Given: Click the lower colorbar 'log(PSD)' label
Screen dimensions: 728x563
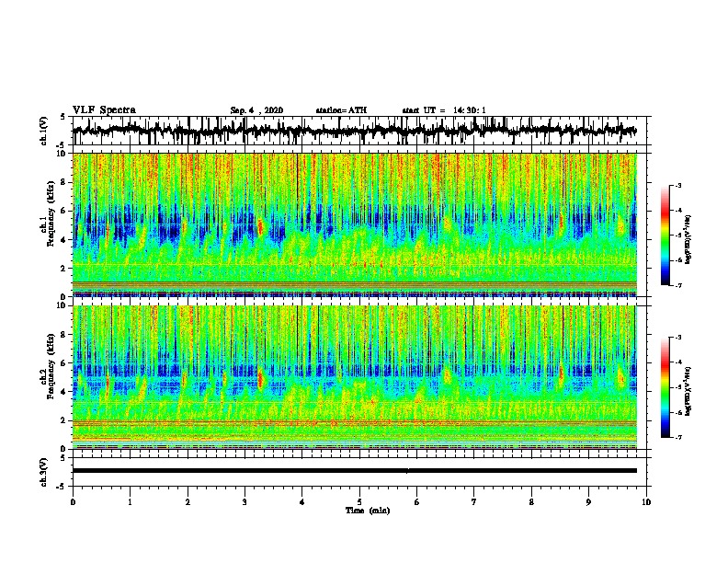Looking at the screenshot, I should click(688, 391).
